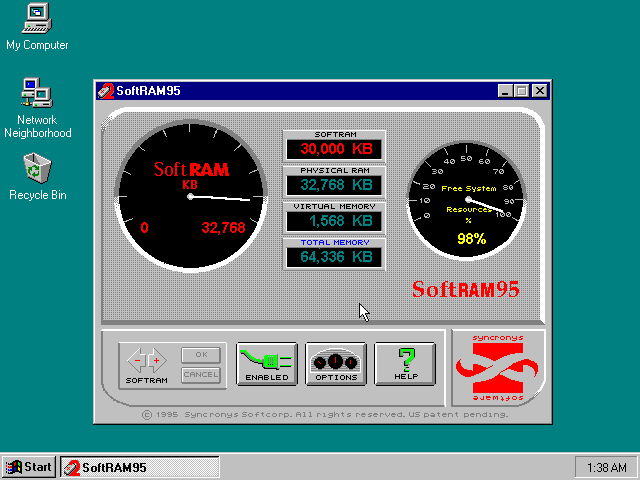Click the 1:38 AM taskbar clock
Screen dimensions: 640x480
click(x=606, y=467)
